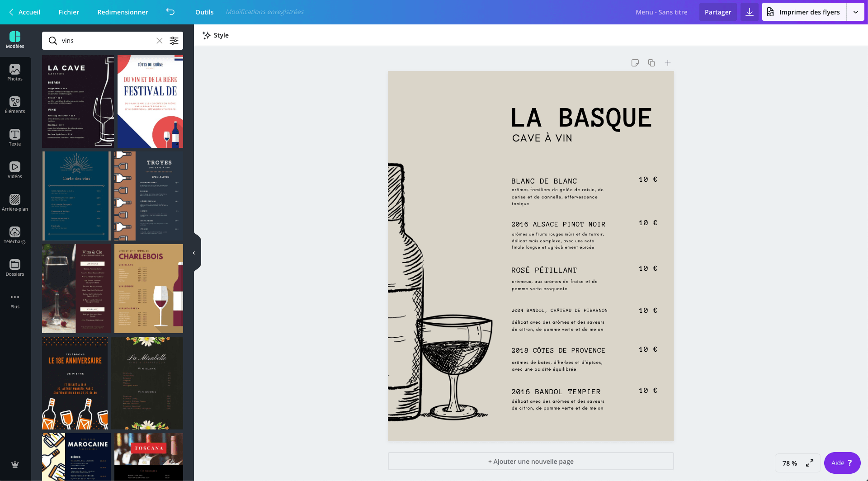The height and width of the screenshot is (481, 868).
Task: Go back to Accueil
Action: (x=25, y=12)
